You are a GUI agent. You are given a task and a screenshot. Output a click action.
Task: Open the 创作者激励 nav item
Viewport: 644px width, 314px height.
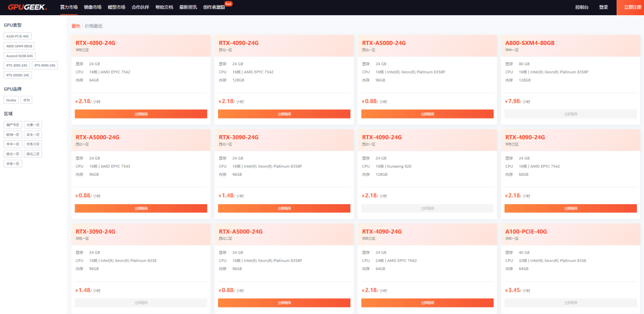click(214, 7)
